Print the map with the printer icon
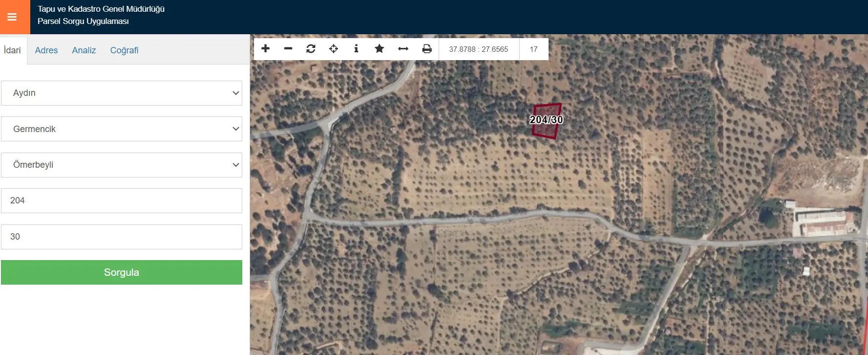 [427, 49]
